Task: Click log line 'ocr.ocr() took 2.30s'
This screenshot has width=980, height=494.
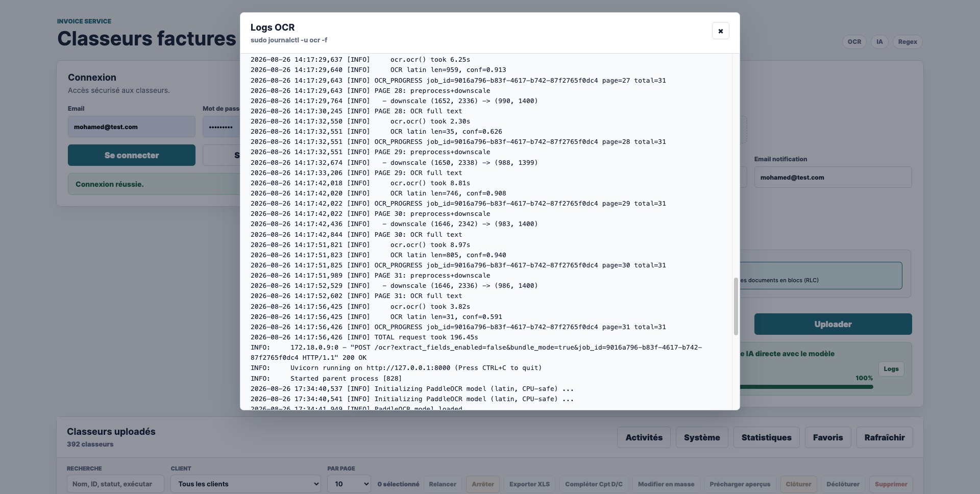Action: pyautogui.click(x=360, y=121)
